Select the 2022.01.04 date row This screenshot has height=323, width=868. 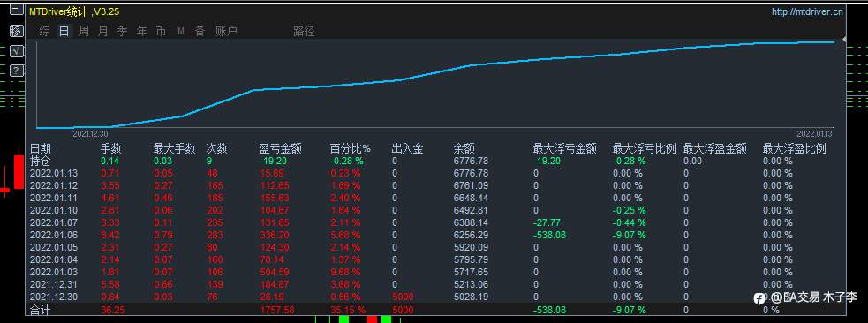[x=54, y=260]
